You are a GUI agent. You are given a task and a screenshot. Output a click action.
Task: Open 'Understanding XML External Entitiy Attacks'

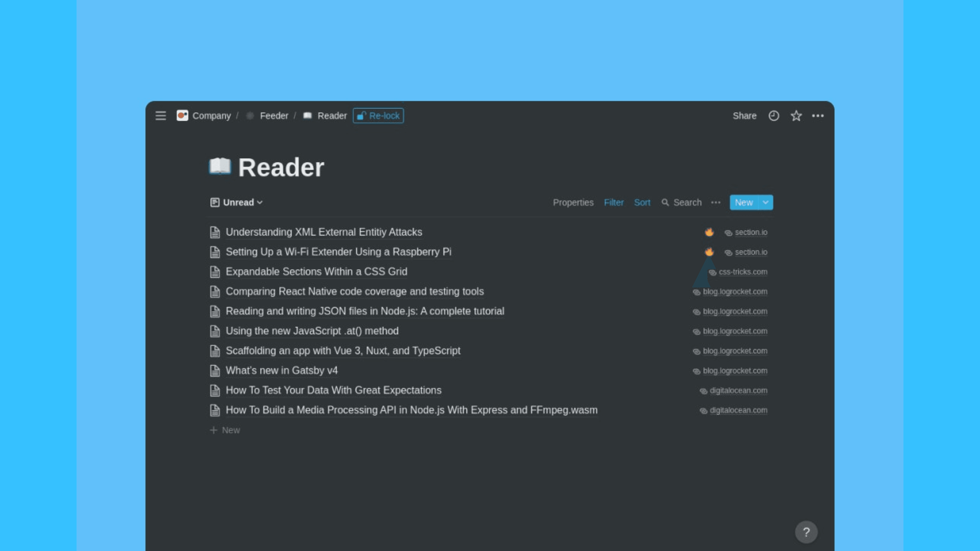pyautogui.click(x=324, y=232)
